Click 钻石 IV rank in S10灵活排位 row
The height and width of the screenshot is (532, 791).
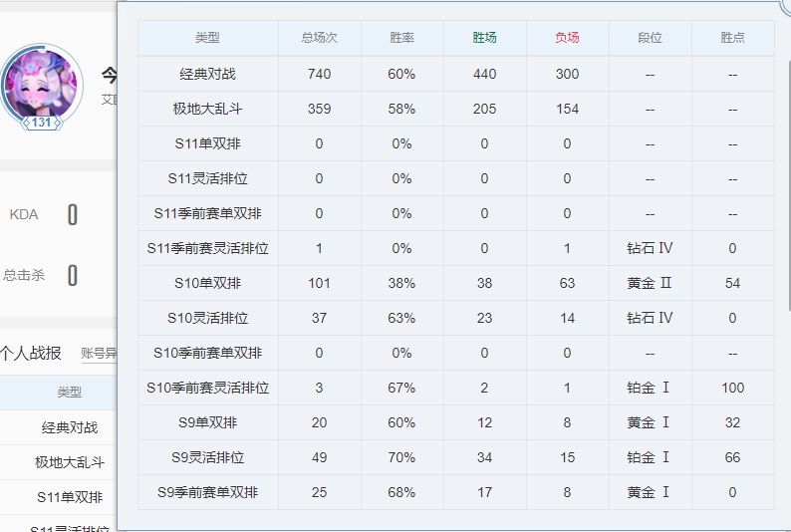(650, 318)
